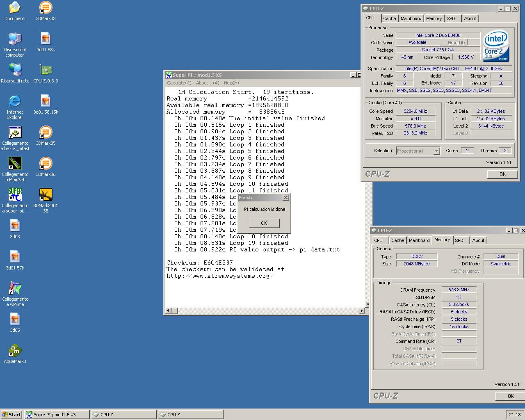Click the CAS# Latency 5.0 clocks value
Viewport: 525px width, 420px height.
point(459,304)
